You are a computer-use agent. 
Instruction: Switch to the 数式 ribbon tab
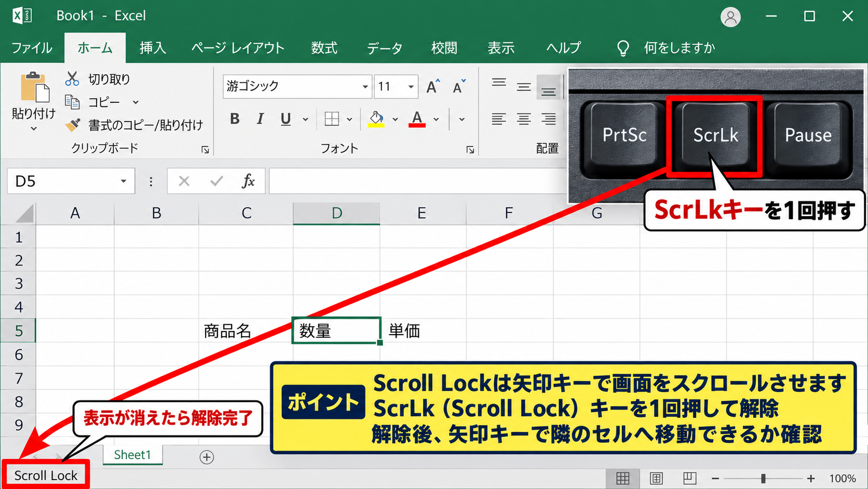pos(324,48)
